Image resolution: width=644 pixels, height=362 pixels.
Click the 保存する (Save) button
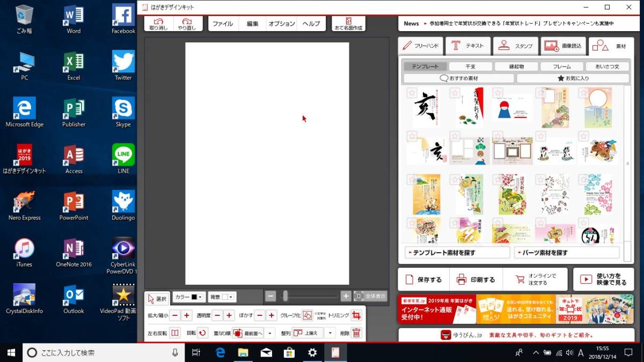pyautogui.click(x=423, y=279)
